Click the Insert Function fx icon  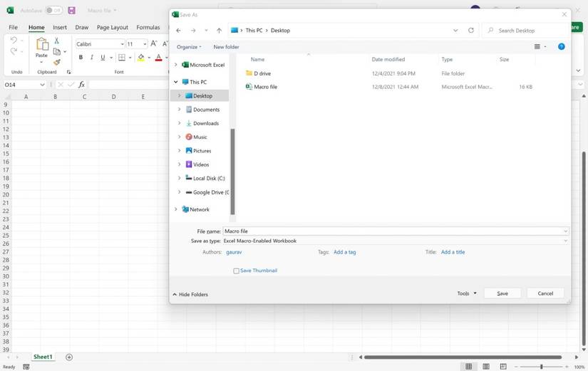pyautogui.click(x=82, y=85)
